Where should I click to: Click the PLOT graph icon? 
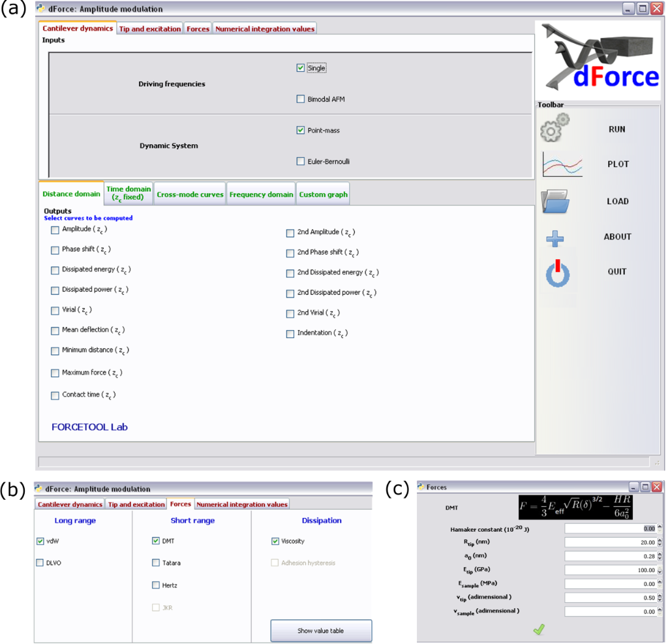coord(562,164)
